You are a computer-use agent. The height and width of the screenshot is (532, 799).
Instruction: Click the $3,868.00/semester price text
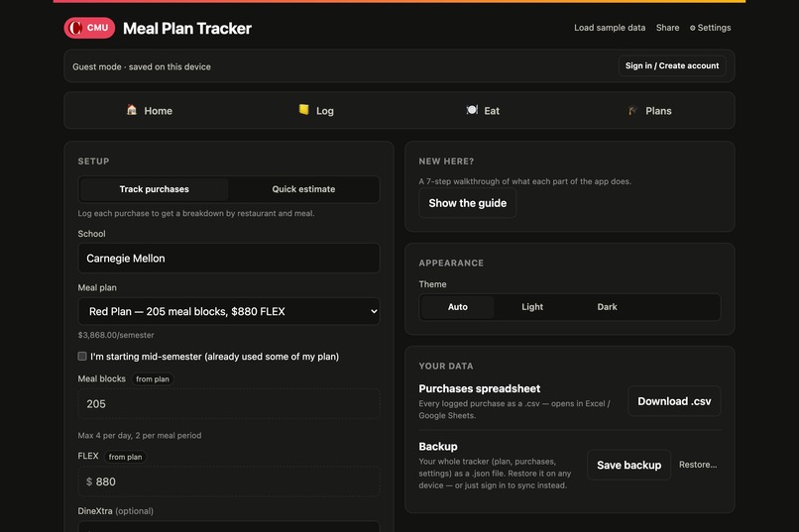(116, 335)
